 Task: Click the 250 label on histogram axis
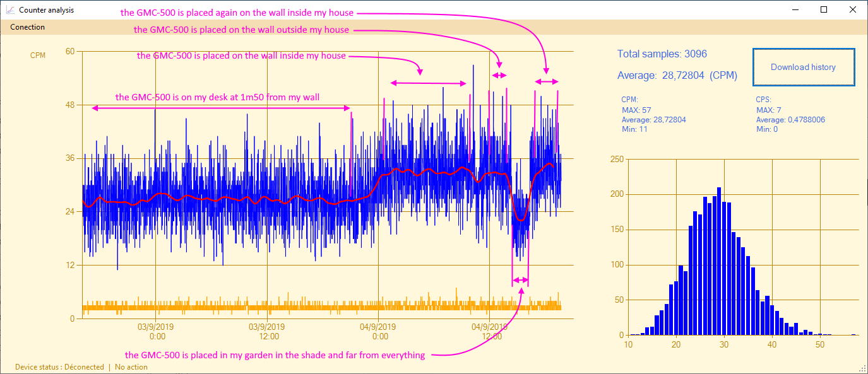pos(616,159)
